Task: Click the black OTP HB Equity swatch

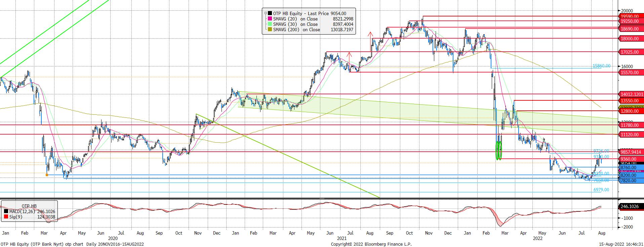Action: pos(270,13)
